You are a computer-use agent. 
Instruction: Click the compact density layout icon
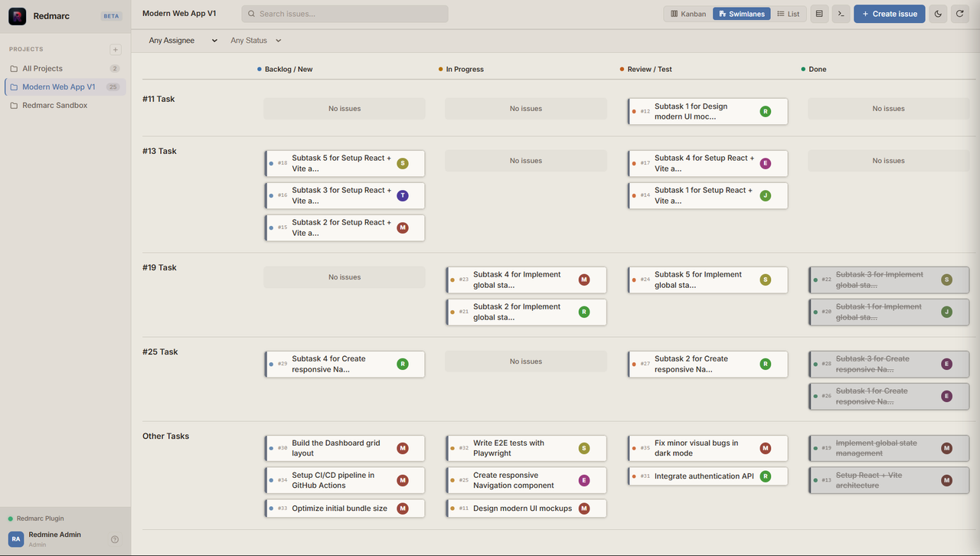819,14
